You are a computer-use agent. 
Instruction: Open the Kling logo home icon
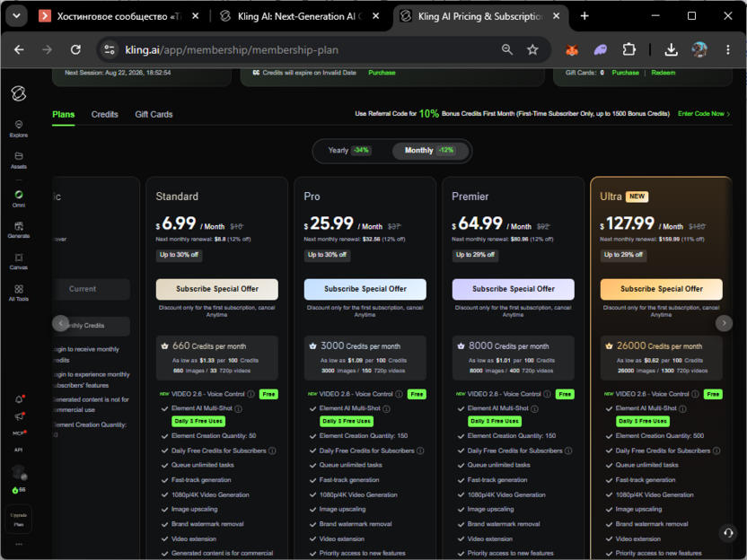pos(19,93)
